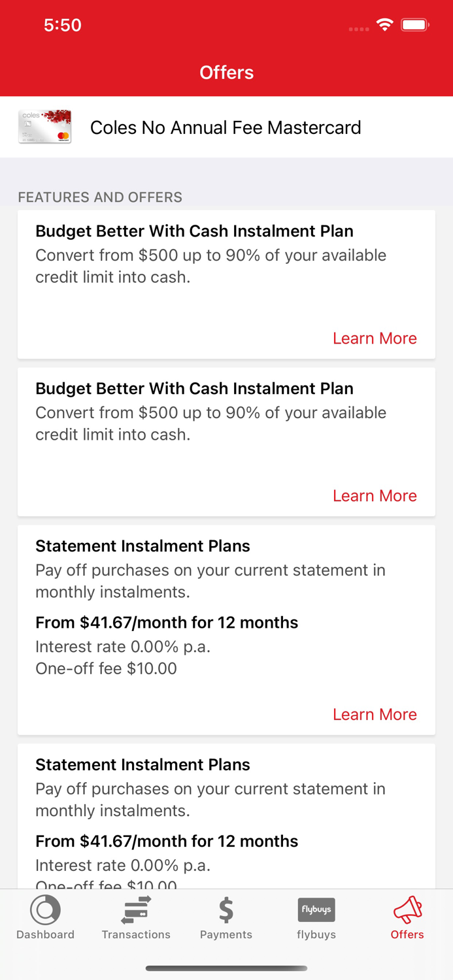Select the red Offers megaphone icon
The height and width of the screenshot is (980, 453).
[x=407, y=908]
